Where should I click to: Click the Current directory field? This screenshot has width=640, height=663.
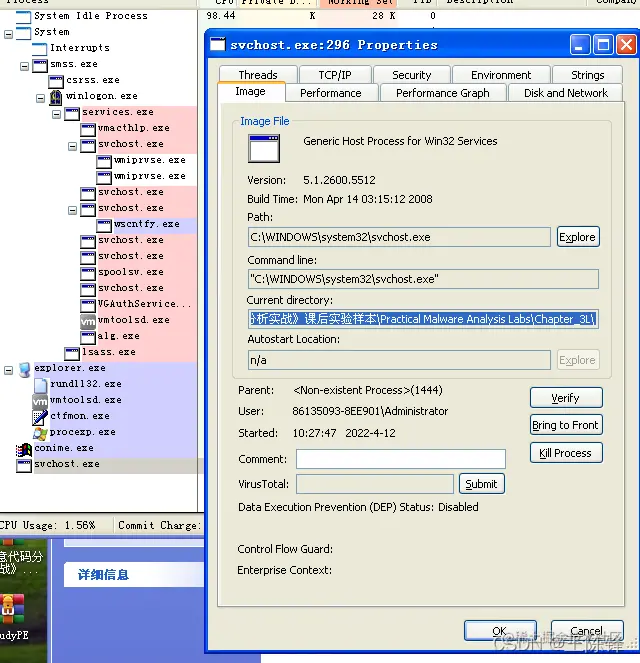point(423,319)
